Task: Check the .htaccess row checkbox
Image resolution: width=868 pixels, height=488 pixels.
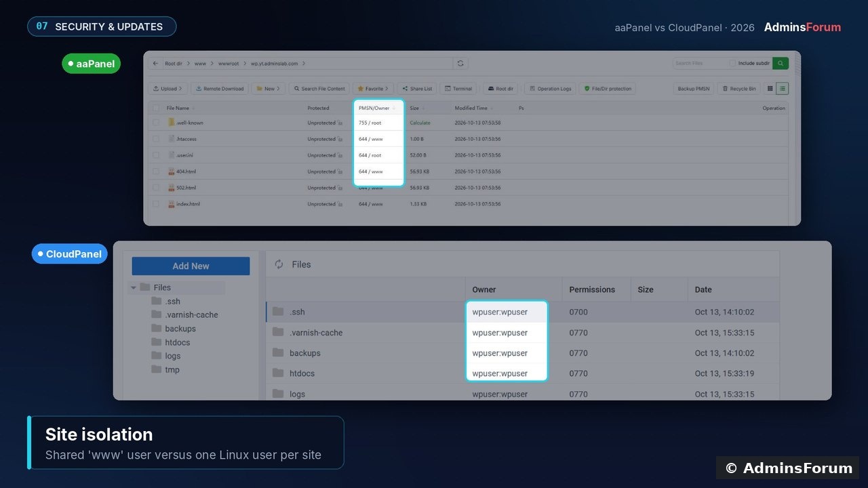Action: click(x=156, y=139)
